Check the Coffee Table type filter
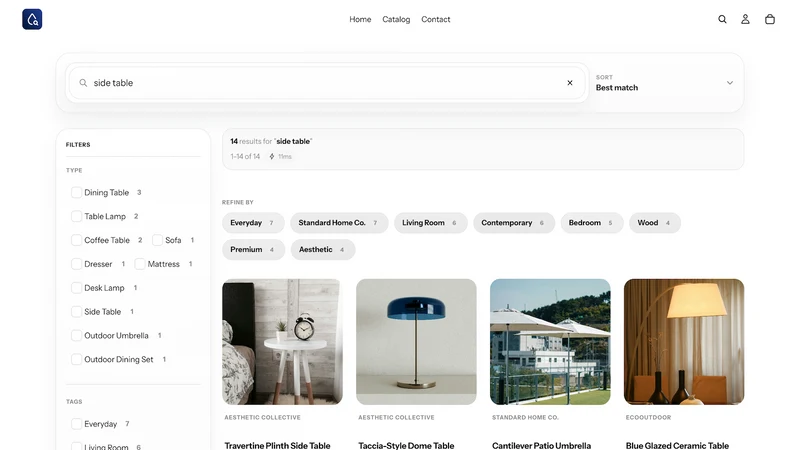The image size is (800, 450). 77,240
